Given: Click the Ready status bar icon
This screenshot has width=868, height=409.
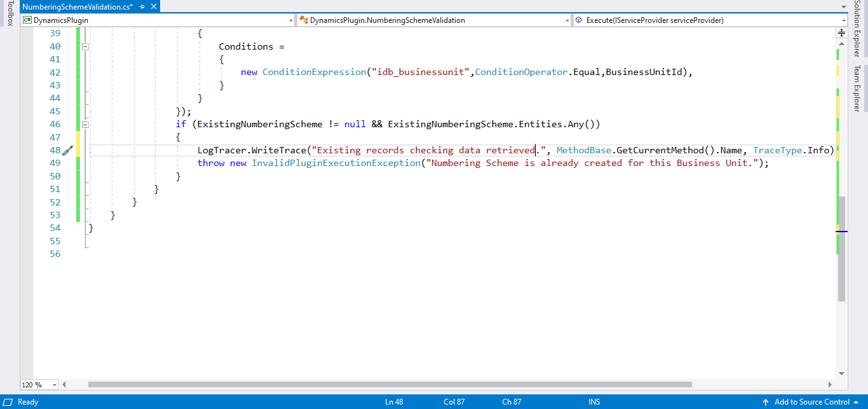Looking at the screenshot, I should click(x=8, y=402).
